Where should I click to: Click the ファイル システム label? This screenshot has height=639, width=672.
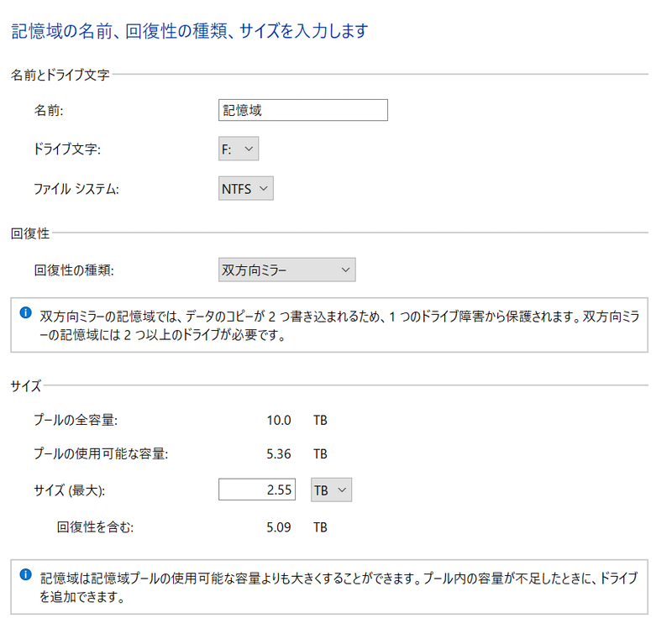tap(76, 189)
